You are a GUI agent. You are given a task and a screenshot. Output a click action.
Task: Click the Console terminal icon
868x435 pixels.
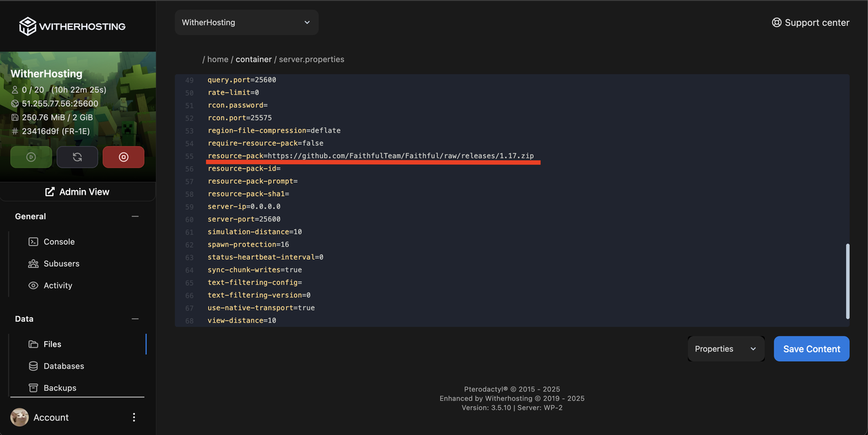33,242
